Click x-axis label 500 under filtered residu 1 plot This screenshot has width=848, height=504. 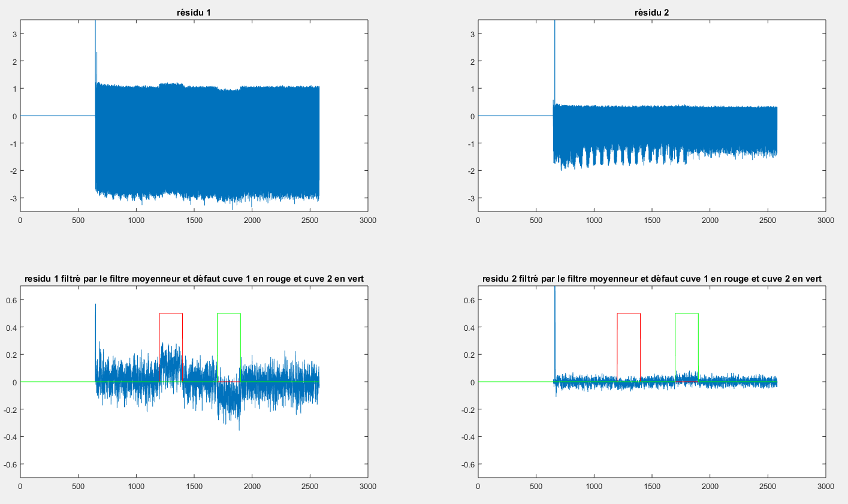(x=78, y=487)
